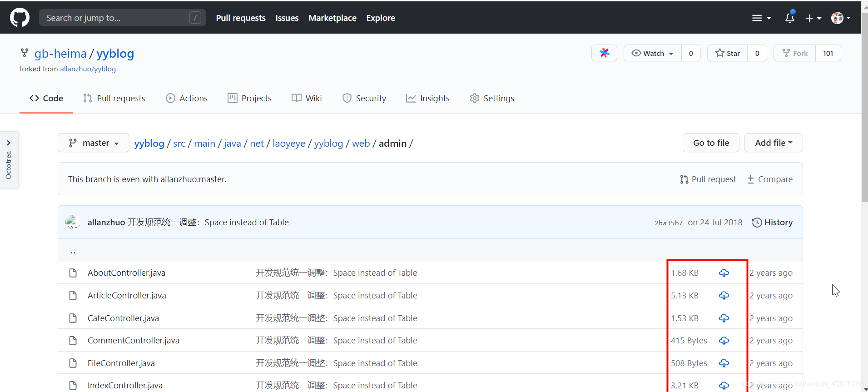Download CommentController.java via cloud icon
Screen dimensions: 868x392
point(724,341)
